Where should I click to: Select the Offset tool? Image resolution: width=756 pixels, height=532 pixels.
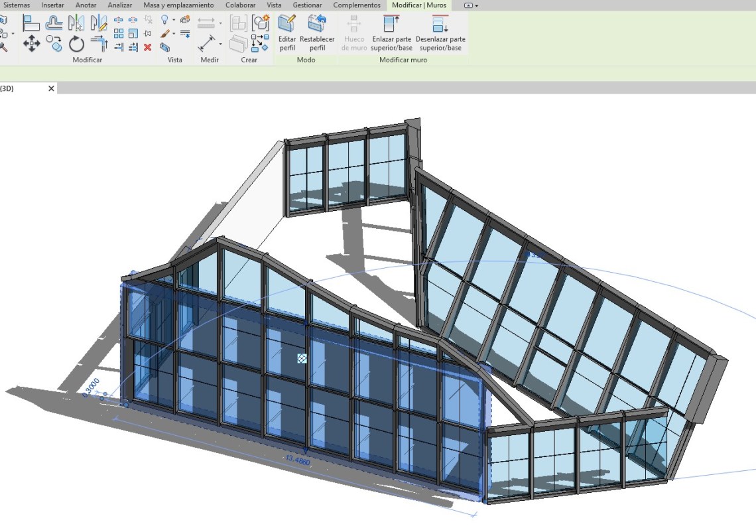pyautogui.click(x=54, y=23)
